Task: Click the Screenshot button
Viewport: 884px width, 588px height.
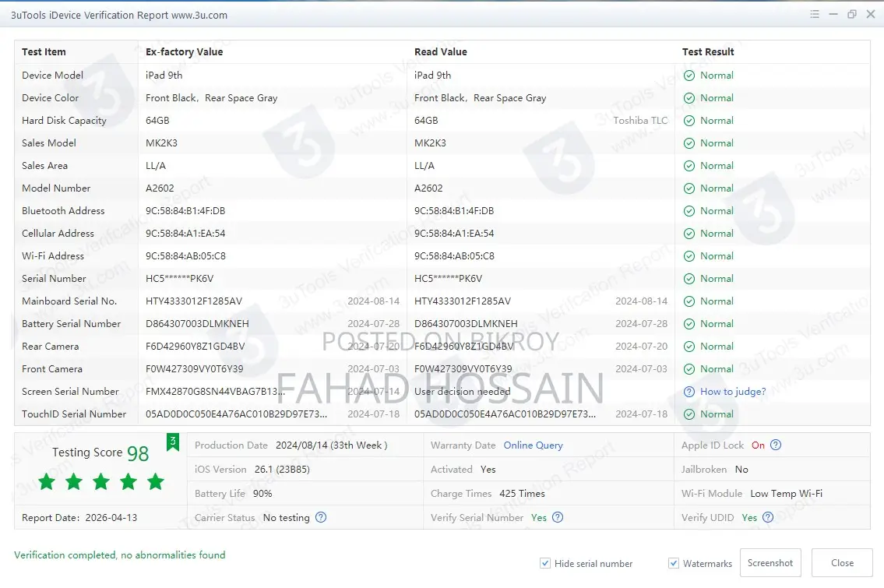Action: [770, 562]
